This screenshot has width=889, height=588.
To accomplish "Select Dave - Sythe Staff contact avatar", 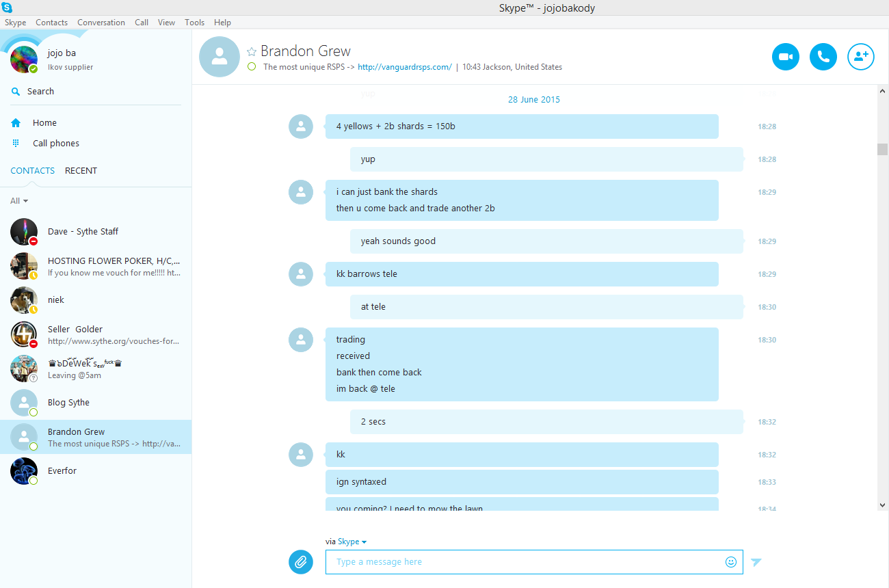I will tap(24, 232).
